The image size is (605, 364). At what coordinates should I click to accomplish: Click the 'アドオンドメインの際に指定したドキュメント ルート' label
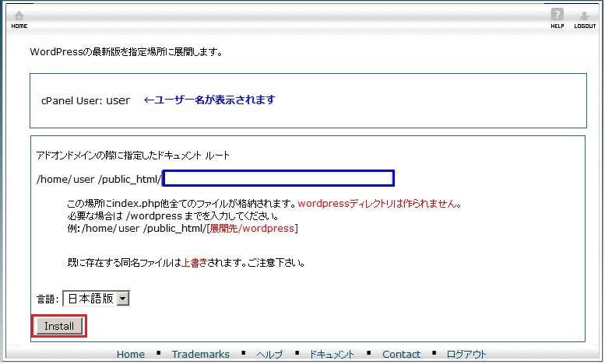coord(132,156)
